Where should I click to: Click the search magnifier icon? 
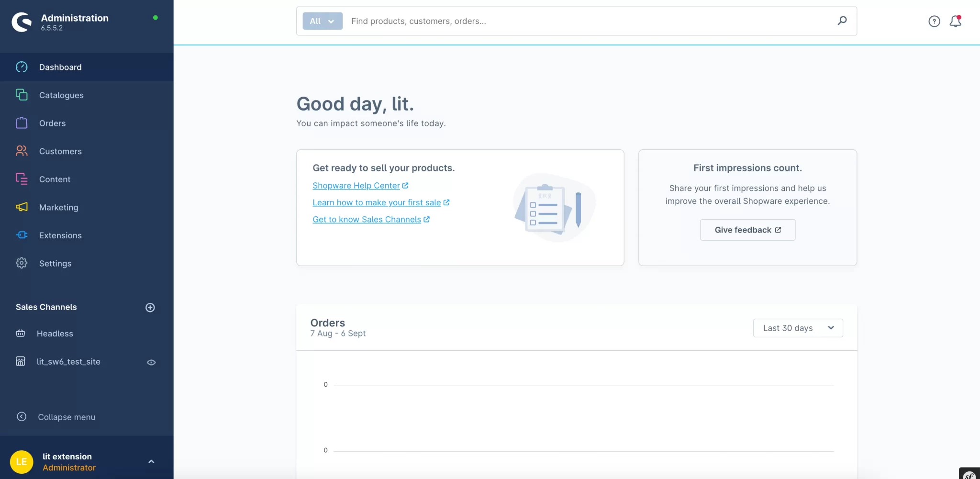tap(842, 21)
